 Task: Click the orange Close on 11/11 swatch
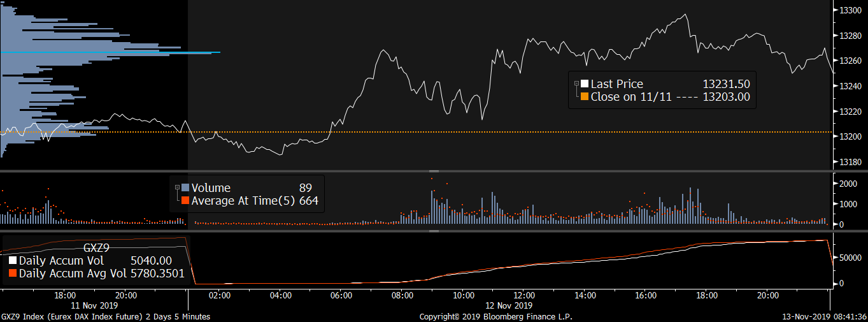(585, 97)
